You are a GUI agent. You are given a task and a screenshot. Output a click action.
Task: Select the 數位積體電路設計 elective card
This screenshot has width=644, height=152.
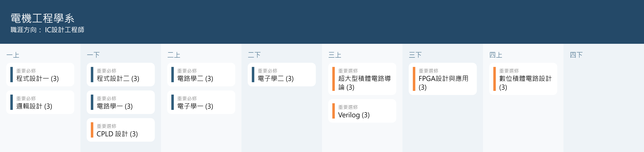(523, 79)
